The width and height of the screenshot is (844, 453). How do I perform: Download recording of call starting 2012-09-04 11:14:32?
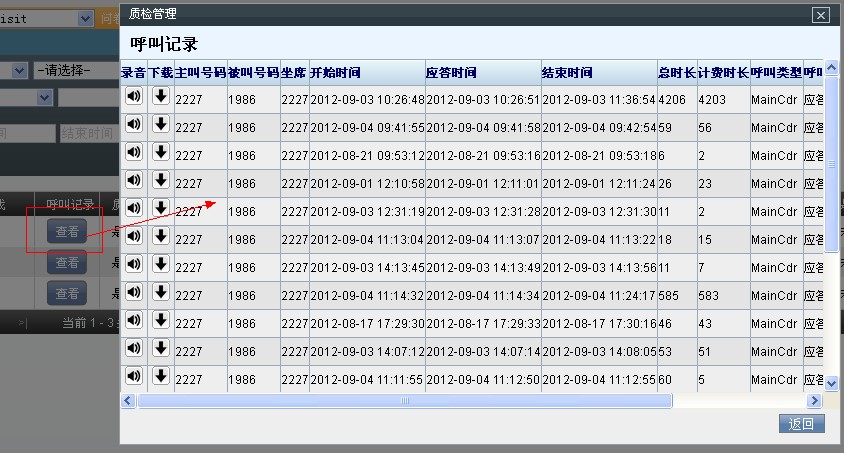pos(160,293)
